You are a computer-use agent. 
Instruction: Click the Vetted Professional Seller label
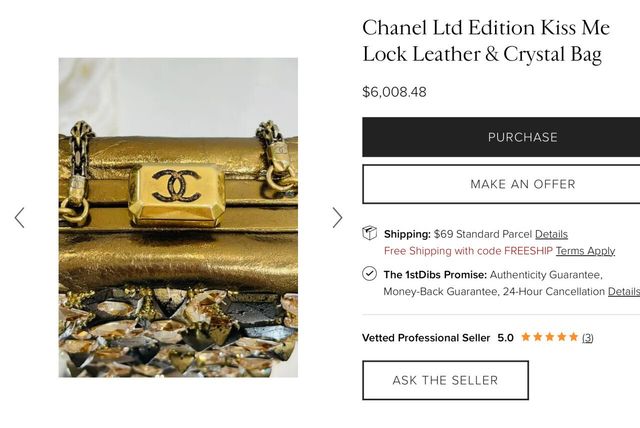(425, 338)
